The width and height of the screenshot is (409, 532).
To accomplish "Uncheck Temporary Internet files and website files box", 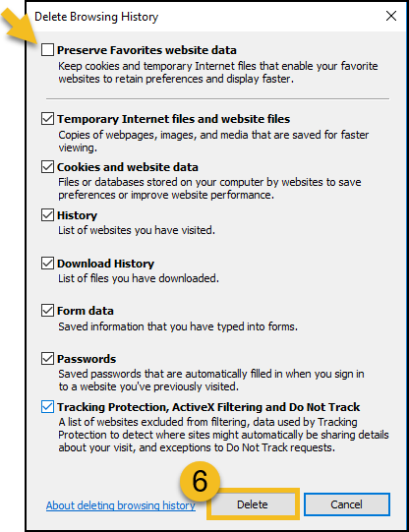I will point(47,118).
